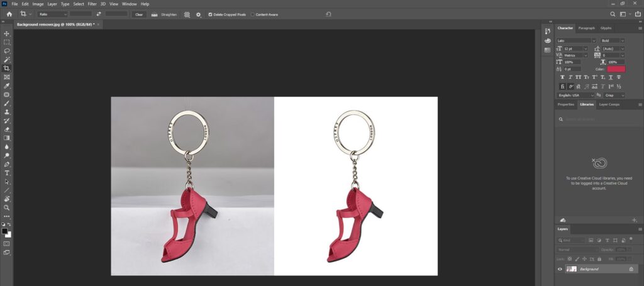644x286 pixels.
Task: Hide the Background layer with eye icon
Action: [560, 269]
